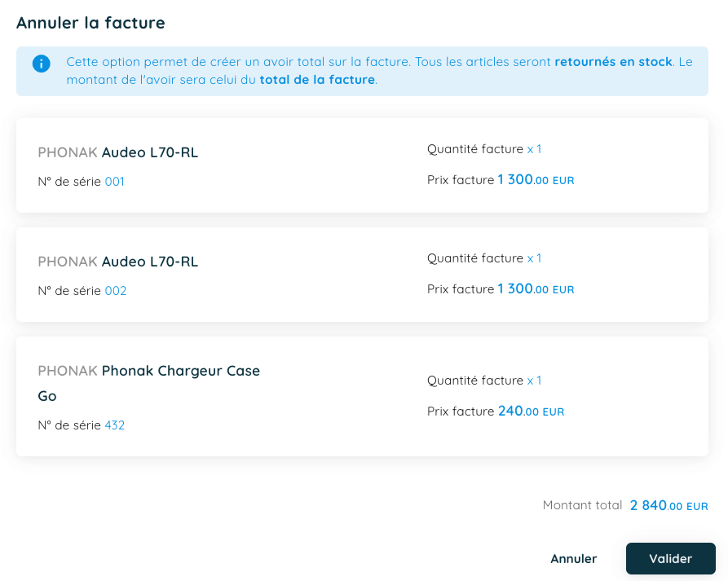Click first Audeo L70-RL product name
The height and width of the screenshot is (581, 728).
[x=150, y=152]
